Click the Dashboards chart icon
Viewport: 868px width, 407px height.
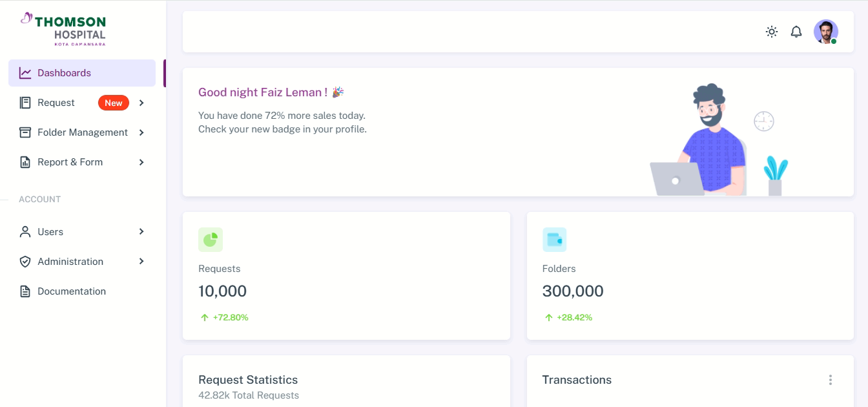25,73
